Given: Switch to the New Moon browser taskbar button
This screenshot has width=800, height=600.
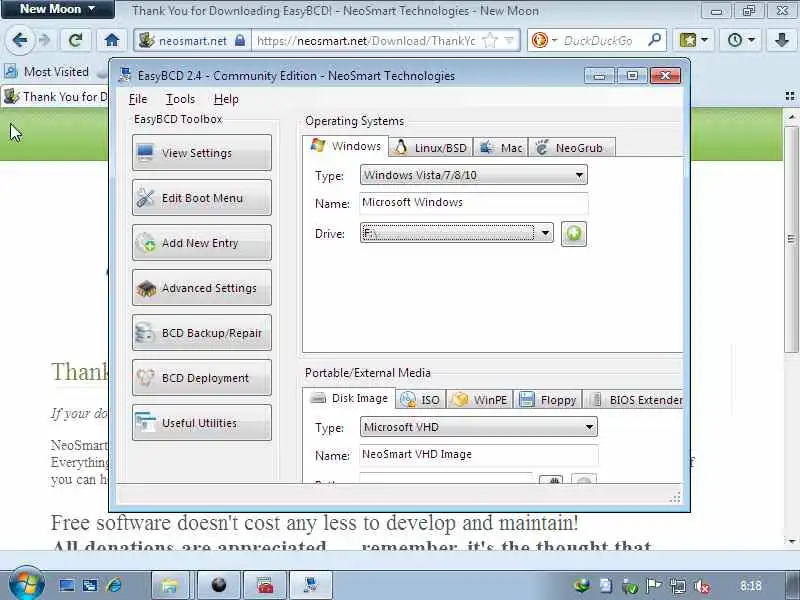Looking at the screenshot, I should (x=219, y=585).
